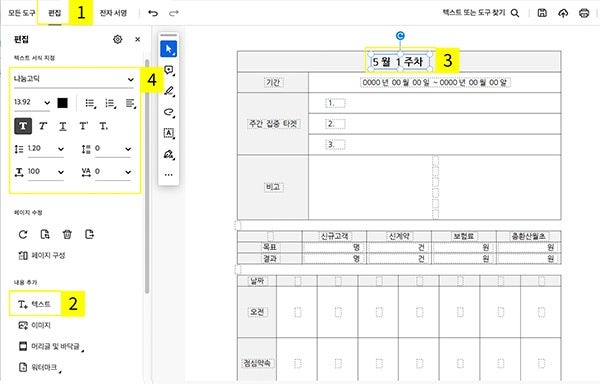
Task: Click the 비고 label
Action: tap(273, 187)
